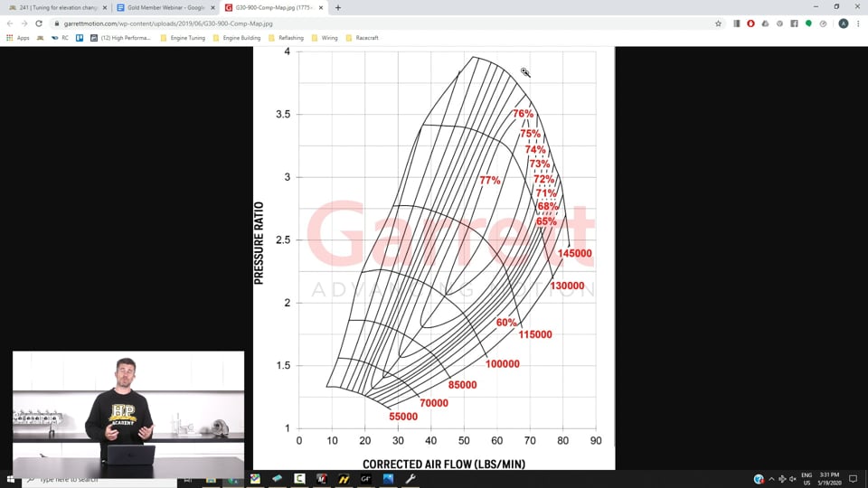Image resolution: width=868 pixels, height=488 pixels.
Task: Open the Apps bookmarks shortcut
Action: coord(18,38)
